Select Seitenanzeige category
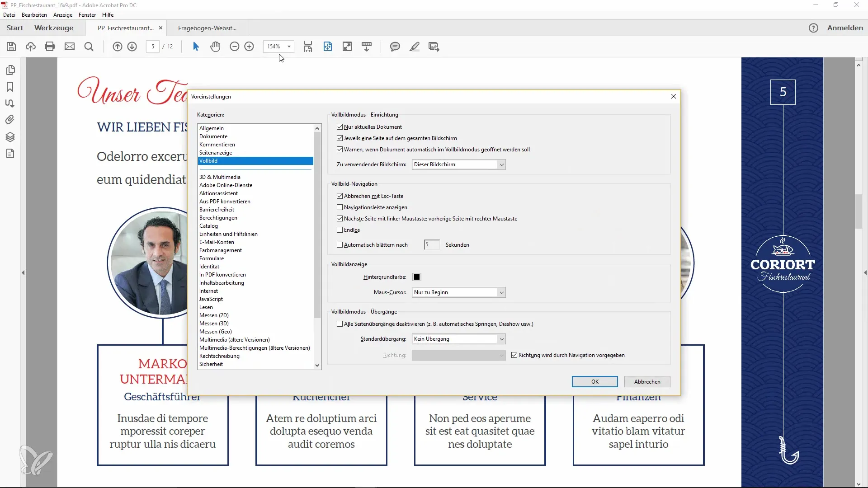Viewport: 868px width, 488px height. point(255,153)
